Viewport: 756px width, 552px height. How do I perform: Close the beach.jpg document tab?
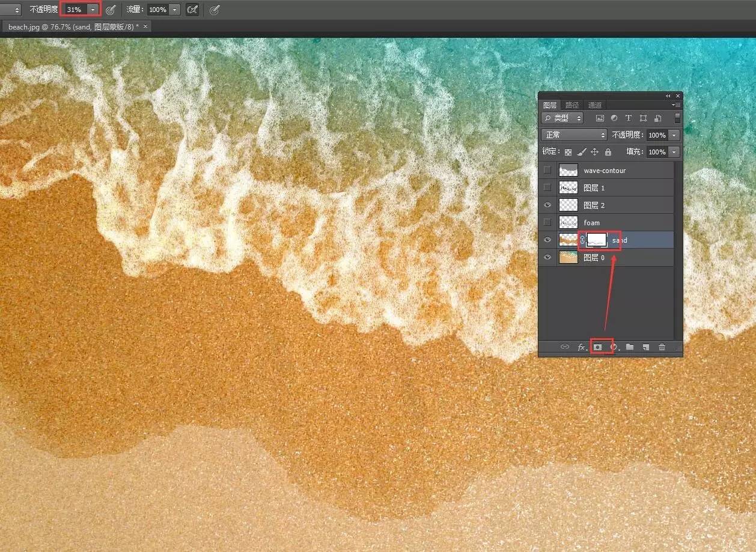(145, 26)
